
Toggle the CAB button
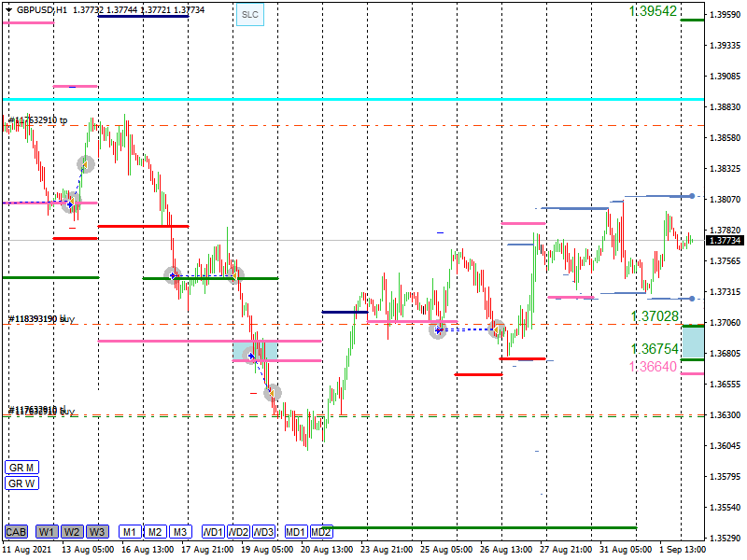coord(16,532)
